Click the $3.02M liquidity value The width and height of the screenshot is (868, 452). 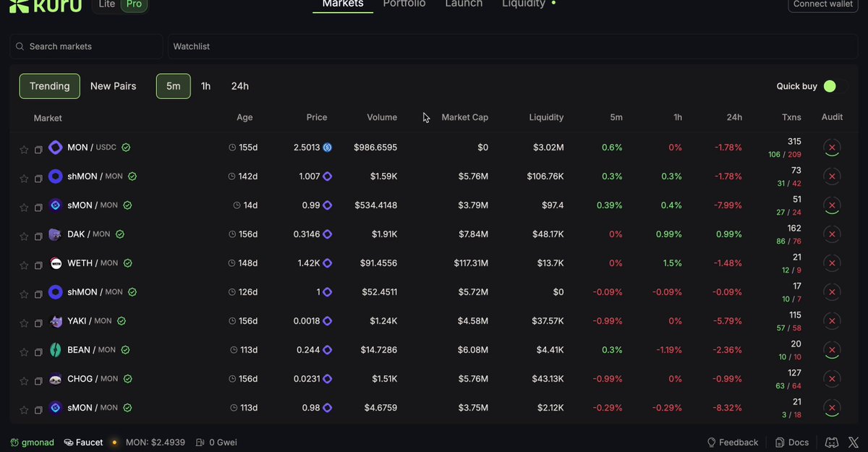(548, 148)
